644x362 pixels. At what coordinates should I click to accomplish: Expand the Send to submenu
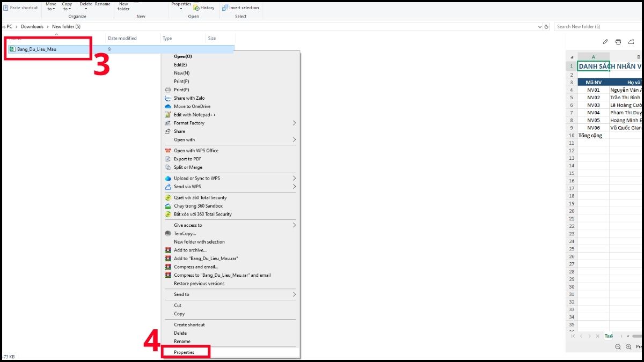(231, 294)
